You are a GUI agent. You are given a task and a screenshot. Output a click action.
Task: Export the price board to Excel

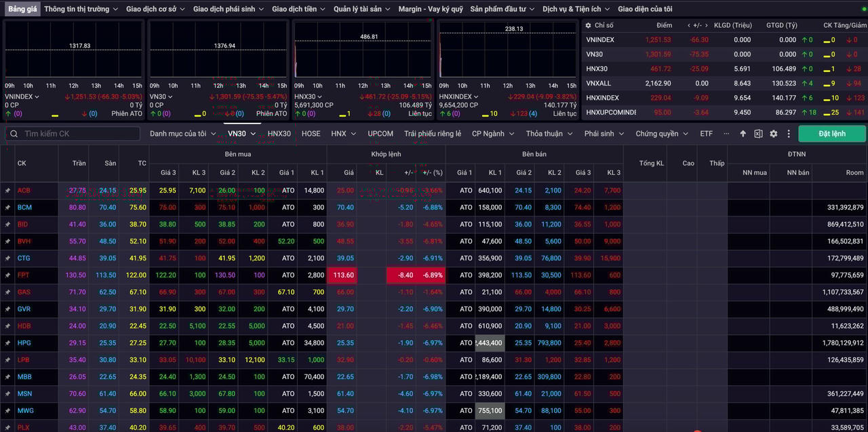758,134
